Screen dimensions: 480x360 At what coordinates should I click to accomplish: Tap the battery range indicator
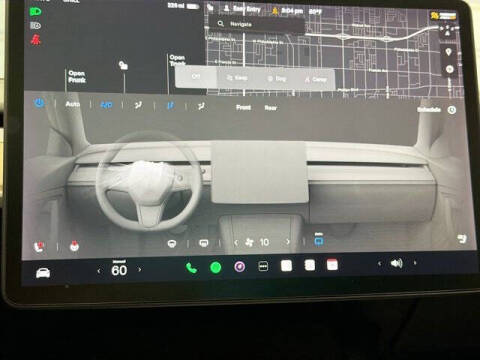[184, 6]
